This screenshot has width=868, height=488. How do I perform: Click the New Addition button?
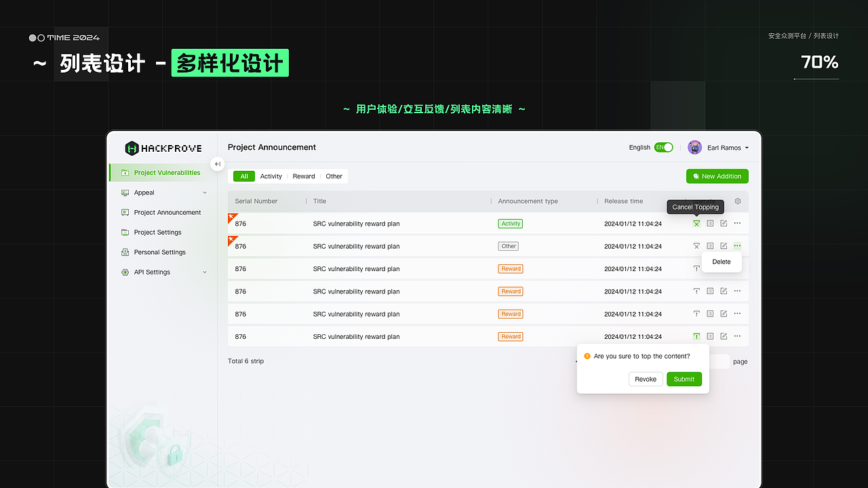[x=717, y=176]
